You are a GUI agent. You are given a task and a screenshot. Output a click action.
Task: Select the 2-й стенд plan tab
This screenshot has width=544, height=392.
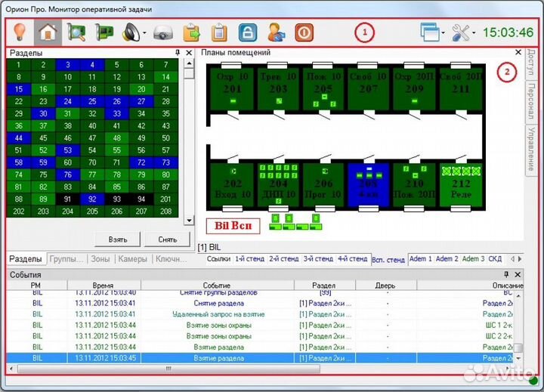(x=284, y=259)
